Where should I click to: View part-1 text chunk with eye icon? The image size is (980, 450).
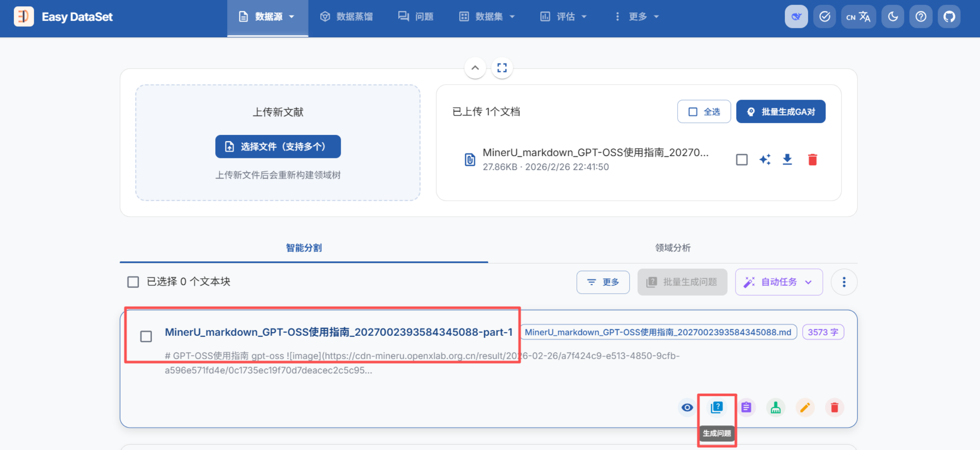[687, 407]
